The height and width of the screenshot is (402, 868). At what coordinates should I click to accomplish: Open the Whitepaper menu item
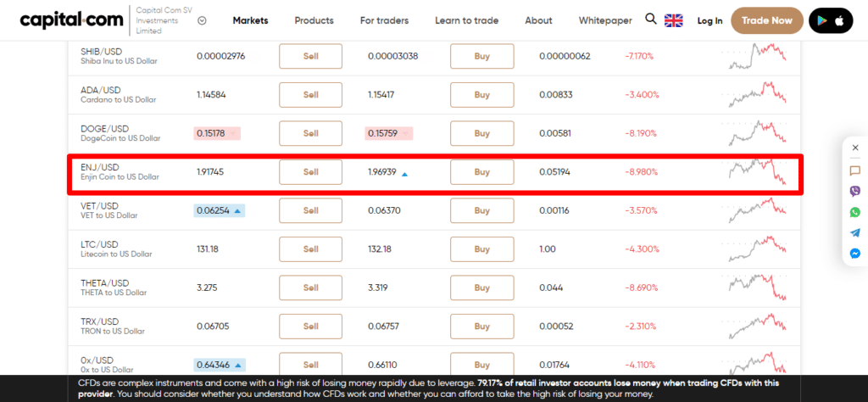click(605, 20)
